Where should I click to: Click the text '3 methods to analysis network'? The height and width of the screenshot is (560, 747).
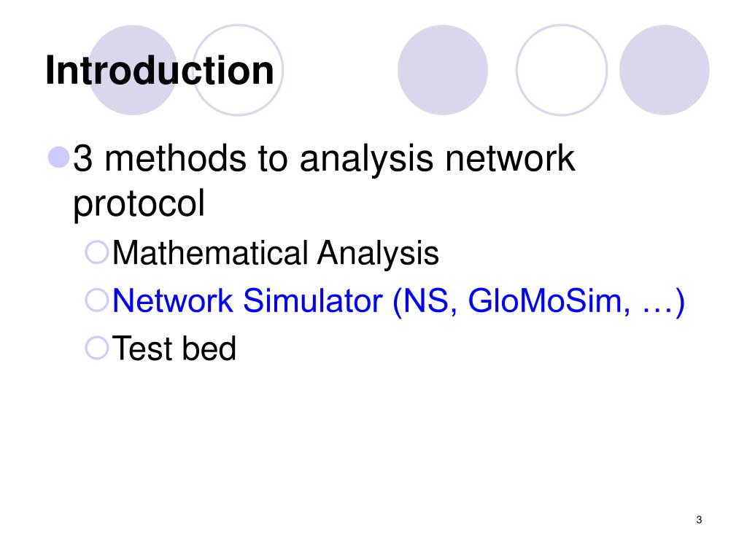[x=324, y=158]
